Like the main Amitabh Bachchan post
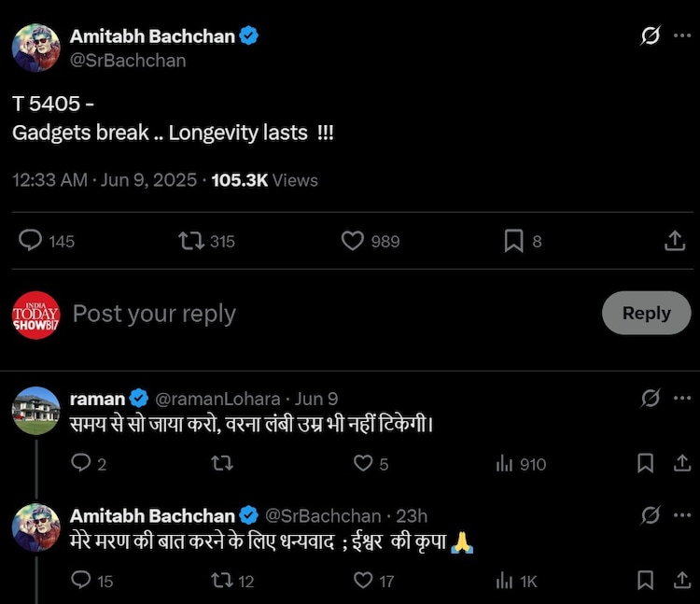The image size is (700, 604). [352, 241]
